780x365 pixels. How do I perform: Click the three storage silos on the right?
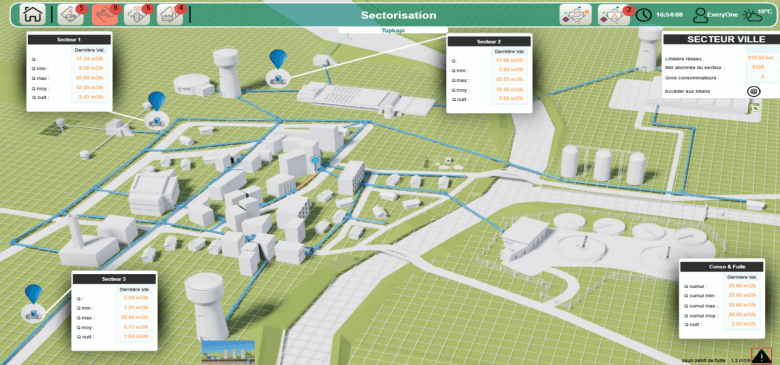(603, 165)
